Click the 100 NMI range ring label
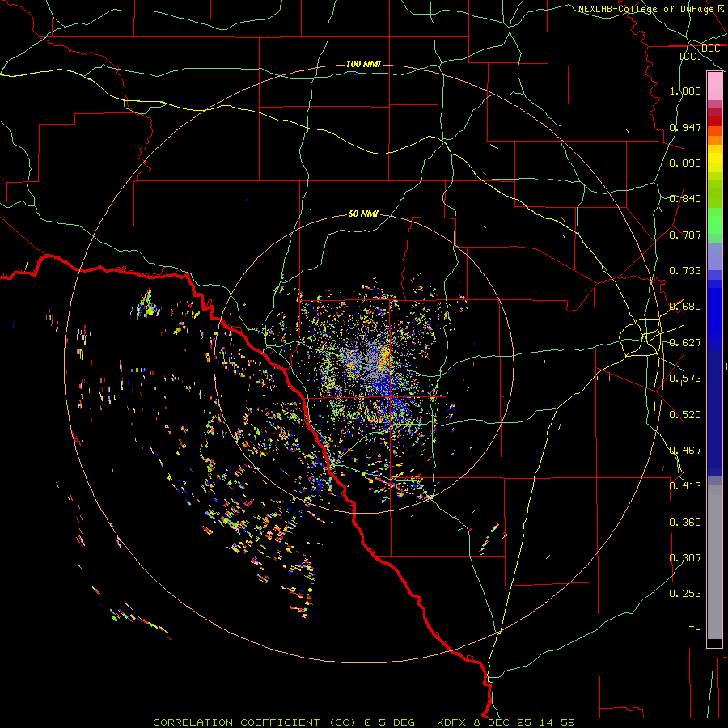The width and height of the screenshot is (728, 728). pos(363,64)
